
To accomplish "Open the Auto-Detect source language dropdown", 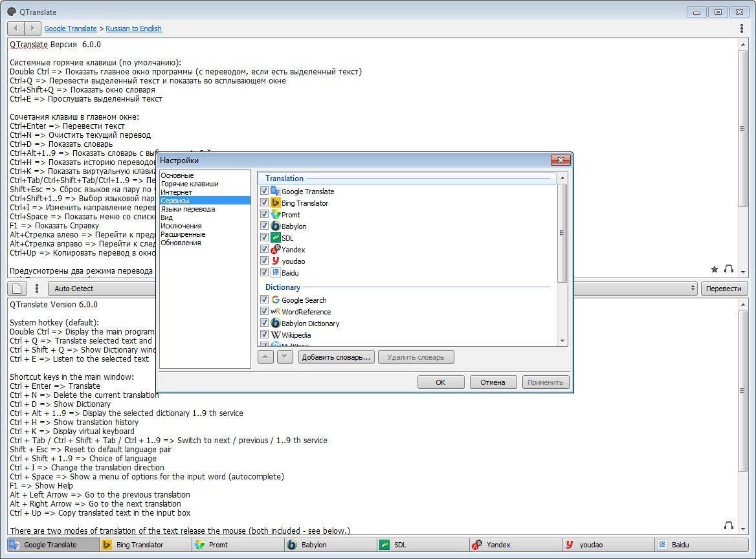I will 102,289.
